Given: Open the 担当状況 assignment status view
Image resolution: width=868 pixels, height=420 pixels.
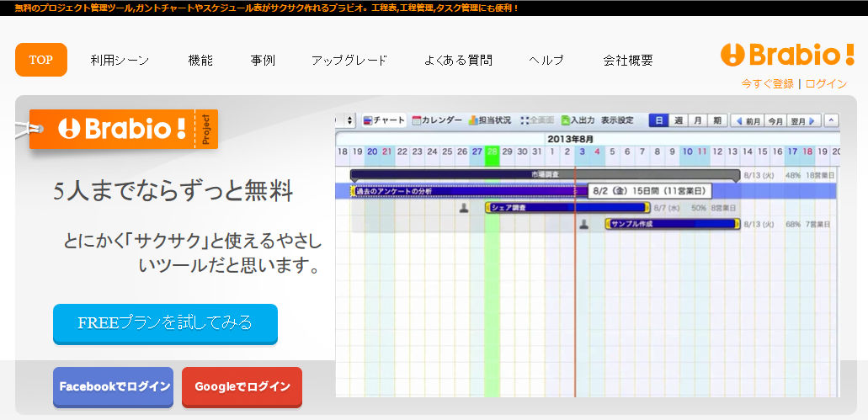Looking at the screenshot, I should pos(490,120).
